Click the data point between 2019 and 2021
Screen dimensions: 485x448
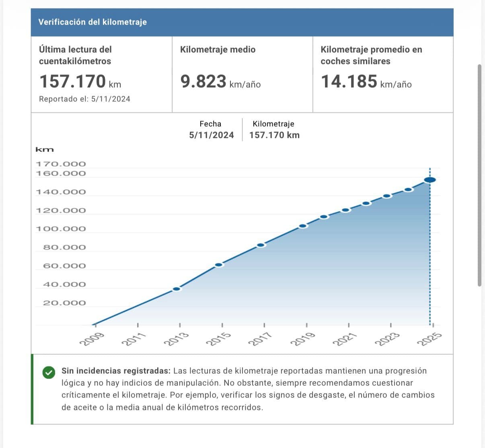click(324, 217)
